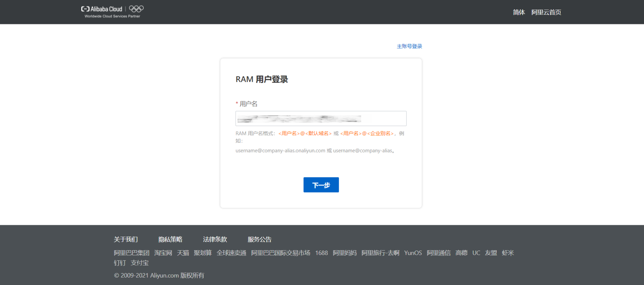
Task: Click the 用户名 username input field
Action: pyautogui.click(x=321, y=119)
